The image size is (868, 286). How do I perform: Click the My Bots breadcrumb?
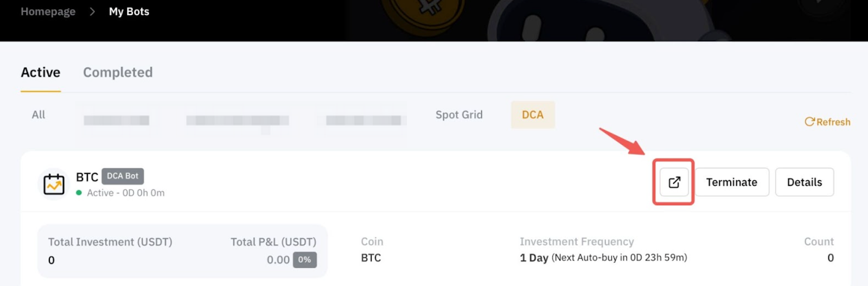tap(129, 11)
